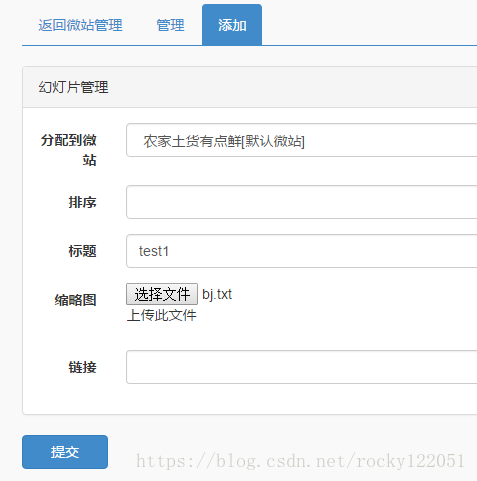Viewport: 477px width, 481px height.
Task: Click the 缩略图 label
Action: (76, 300)
